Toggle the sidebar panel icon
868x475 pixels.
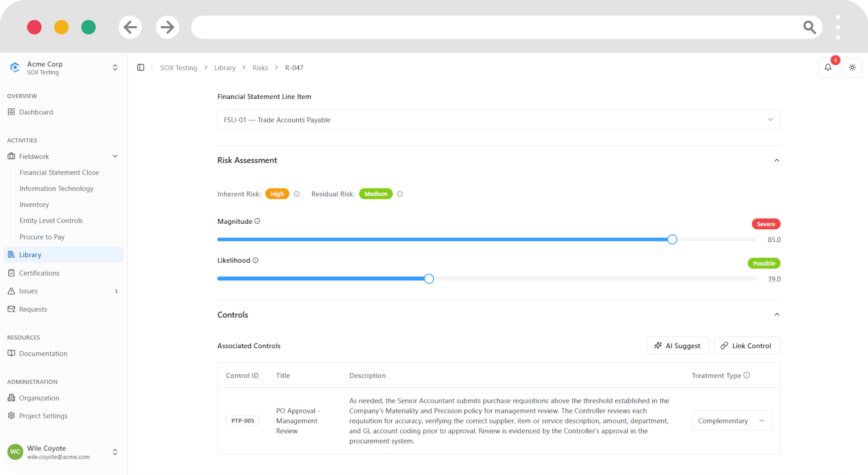tap(141, 68)
